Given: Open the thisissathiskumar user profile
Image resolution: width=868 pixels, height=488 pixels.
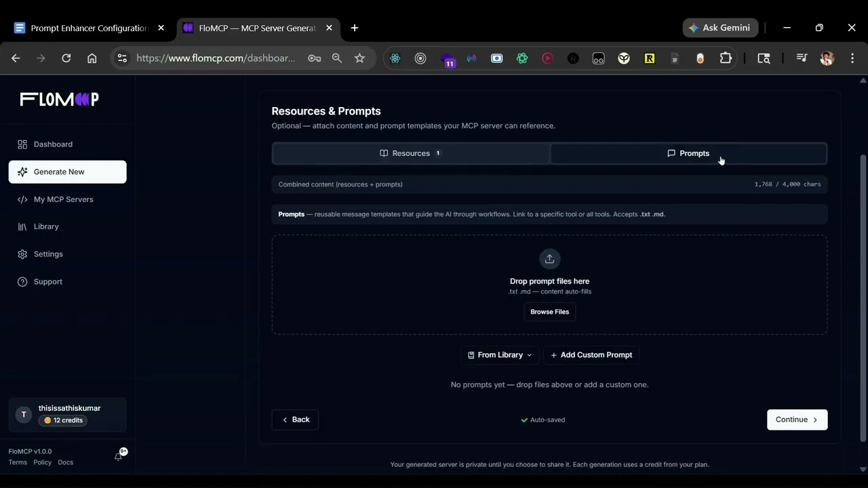Looking at the screenshot, I should [x=67, y=415].
